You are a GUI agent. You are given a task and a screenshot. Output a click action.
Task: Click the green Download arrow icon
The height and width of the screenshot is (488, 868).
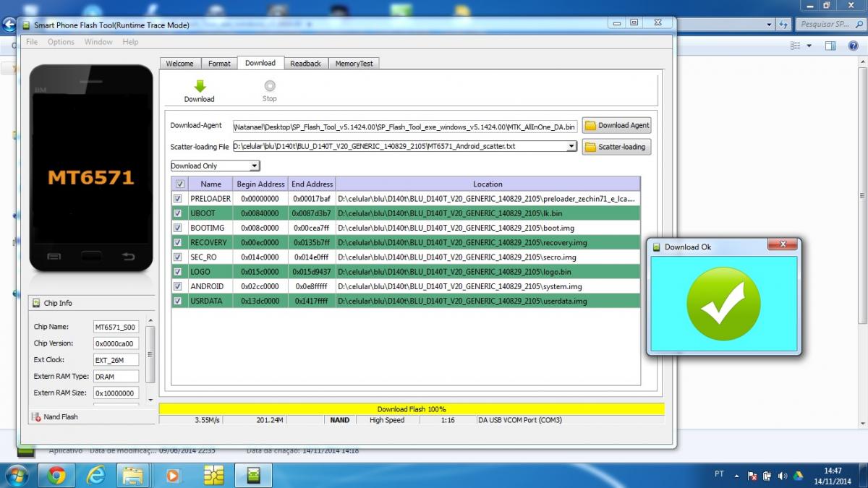tap(200, 86)
